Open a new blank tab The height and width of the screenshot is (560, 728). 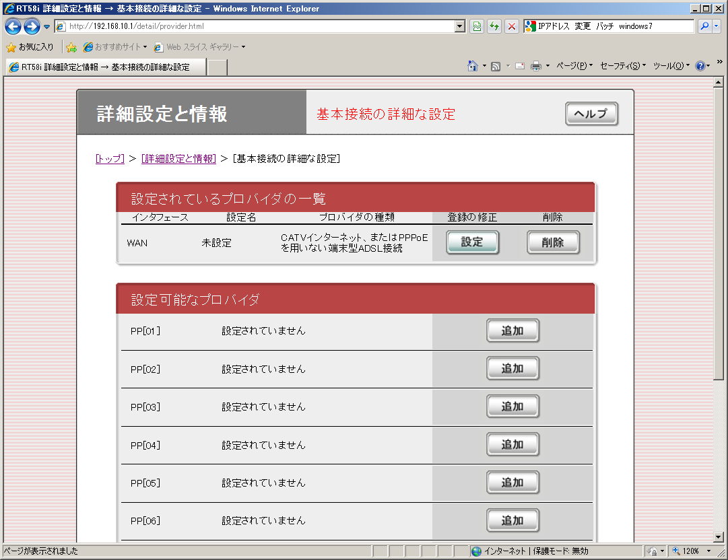[x=218, y=67]
